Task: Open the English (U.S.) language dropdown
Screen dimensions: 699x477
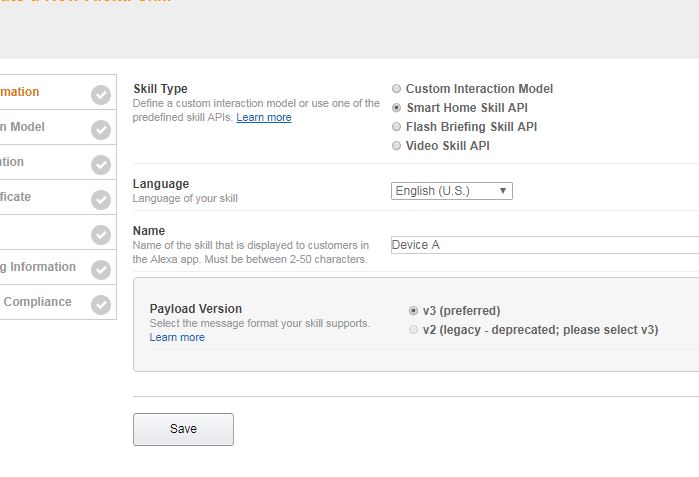Action: coord(452,191)
